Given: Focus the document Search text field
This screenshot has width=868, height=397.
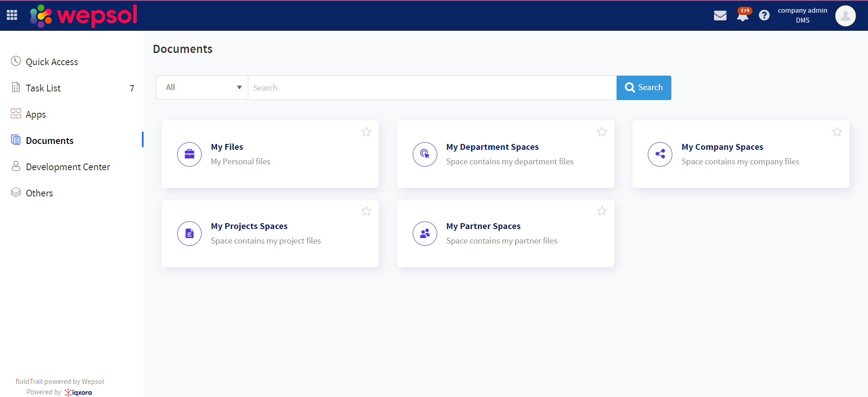Looking at the screenshot, I should coord(432,88).
